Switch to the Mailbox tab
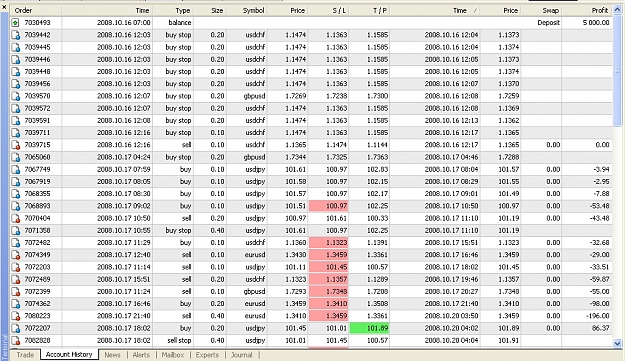The width and height of the screenshot is (625, 361). point(173,355)
